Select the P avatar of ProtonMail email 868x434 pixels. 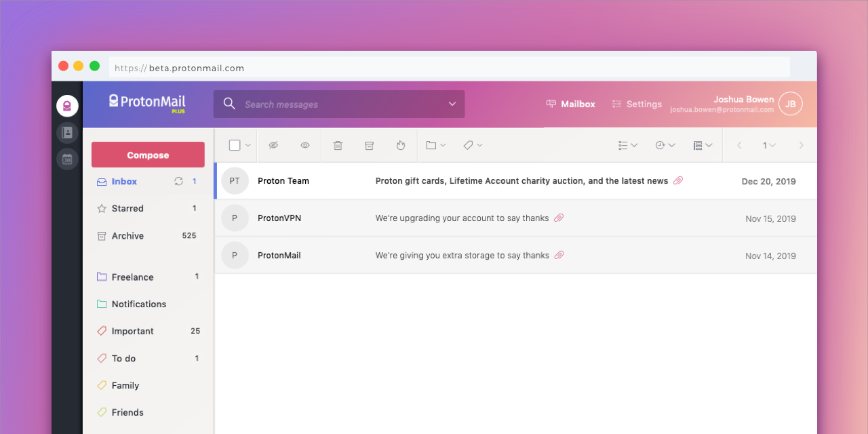[235, 256]
